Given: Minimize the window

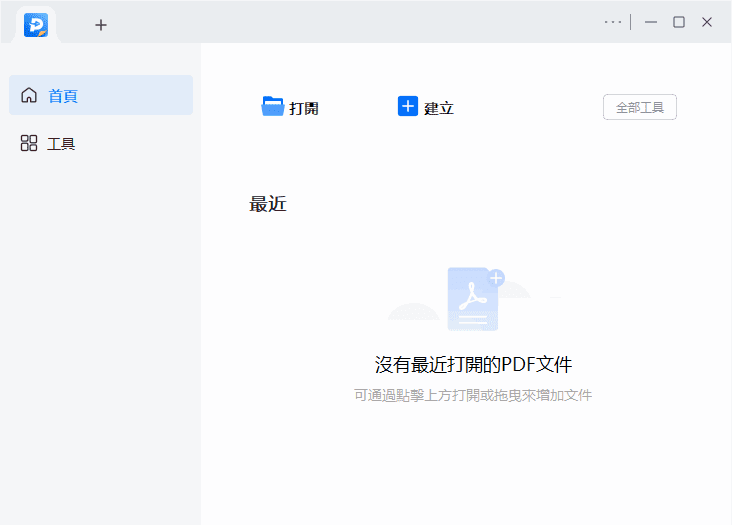Looking at the screenshot, I should [651, 22].
